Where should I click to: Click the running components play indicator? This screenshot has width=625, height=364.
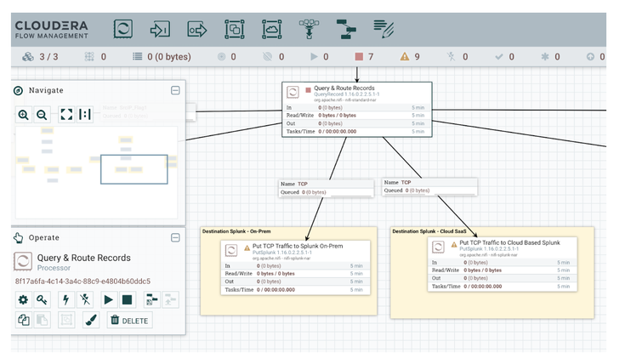[x=314, y=57]
